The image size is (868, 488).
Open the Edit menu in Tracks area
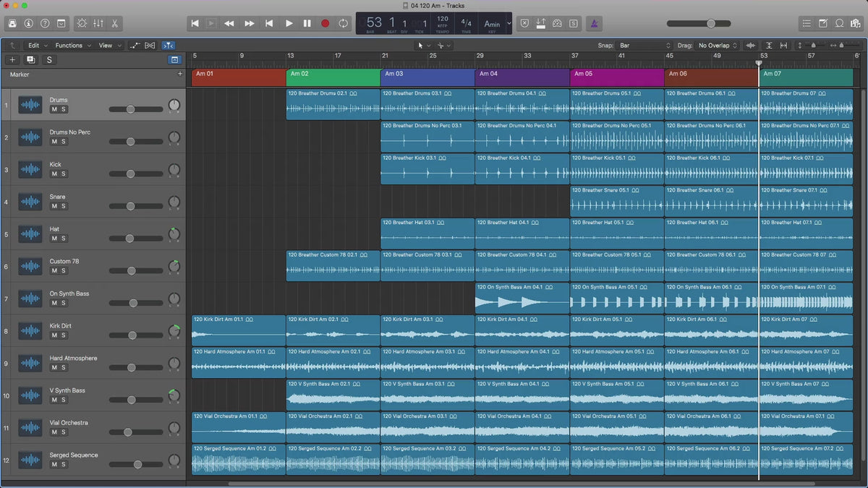click(x=38, y=46)
